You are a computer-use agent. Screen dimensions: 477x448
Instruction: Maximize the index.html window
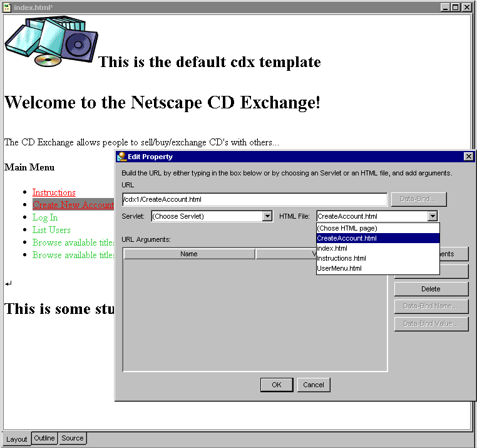tap(455, 8)
